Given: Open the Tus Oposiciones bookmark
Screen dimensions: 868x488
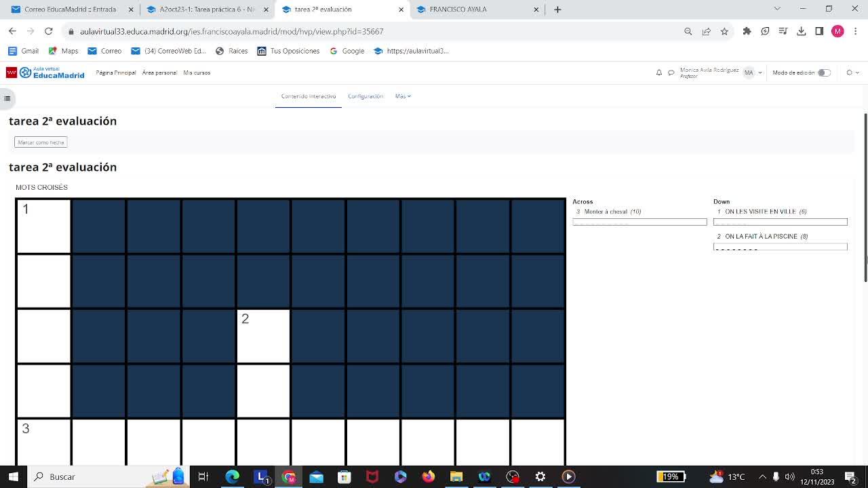Looking at the screenshot, I should click(288, 51).
